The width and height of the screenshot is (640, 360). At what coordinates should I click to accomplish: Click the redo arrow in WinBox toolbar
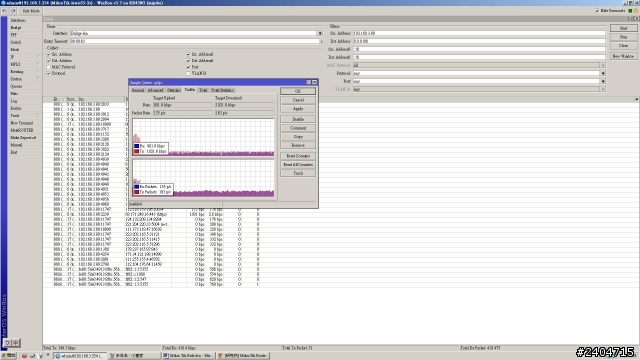pos(13,11)
